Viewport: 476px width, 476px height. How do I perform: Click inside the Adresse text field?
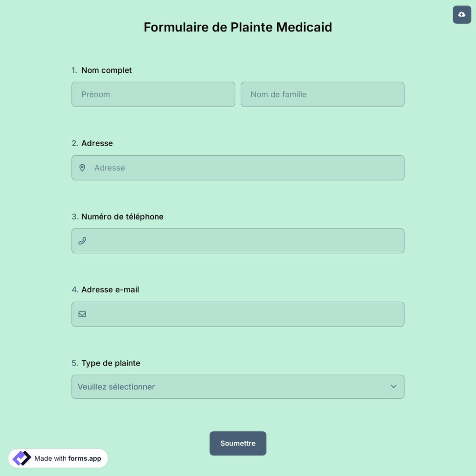pyautogui.click(x=238, y=168)
